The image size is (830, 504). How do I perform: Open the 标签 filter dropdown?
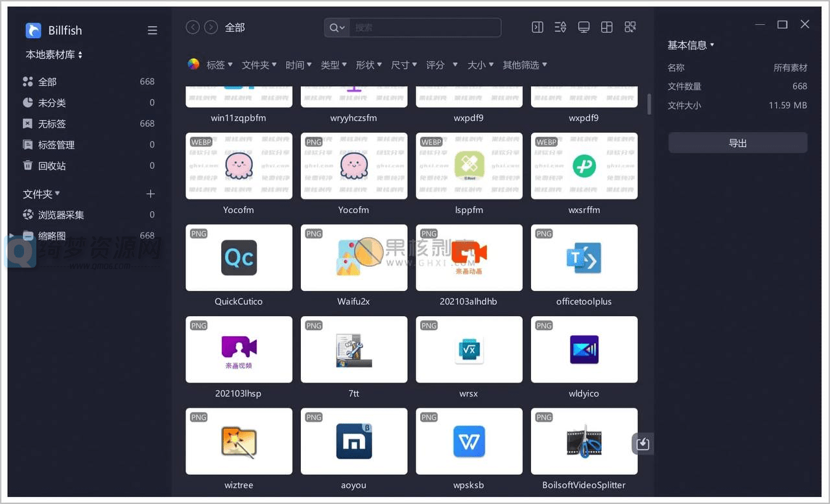219,65
